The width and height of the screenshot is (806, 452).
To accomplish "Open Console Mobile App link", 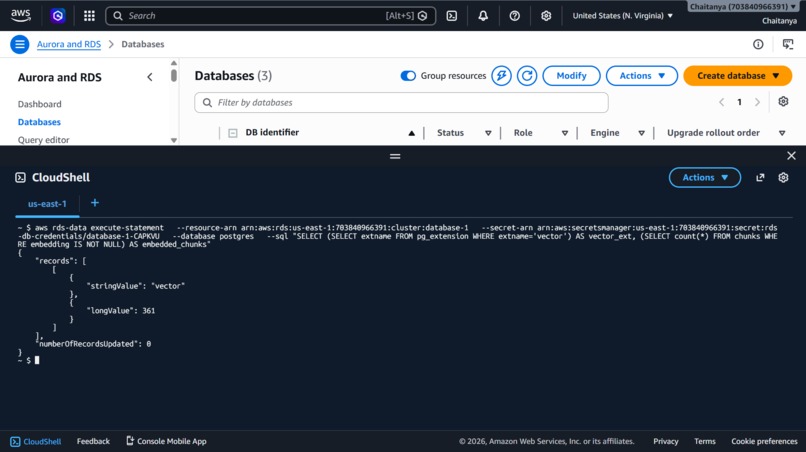I will 166,441.
